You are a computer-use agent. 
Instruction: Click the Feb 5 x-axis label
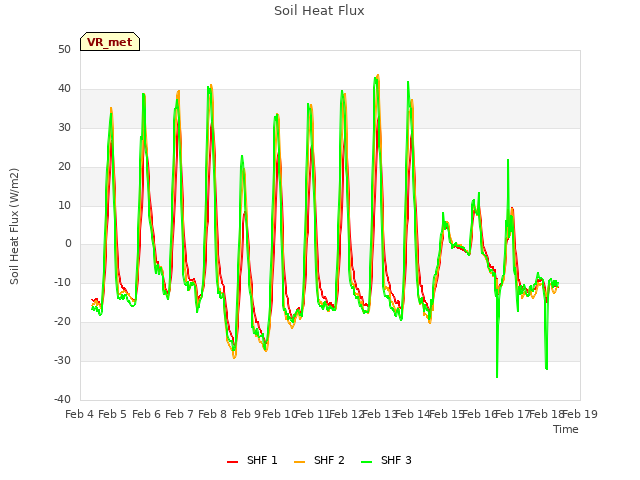click(113, 414)
